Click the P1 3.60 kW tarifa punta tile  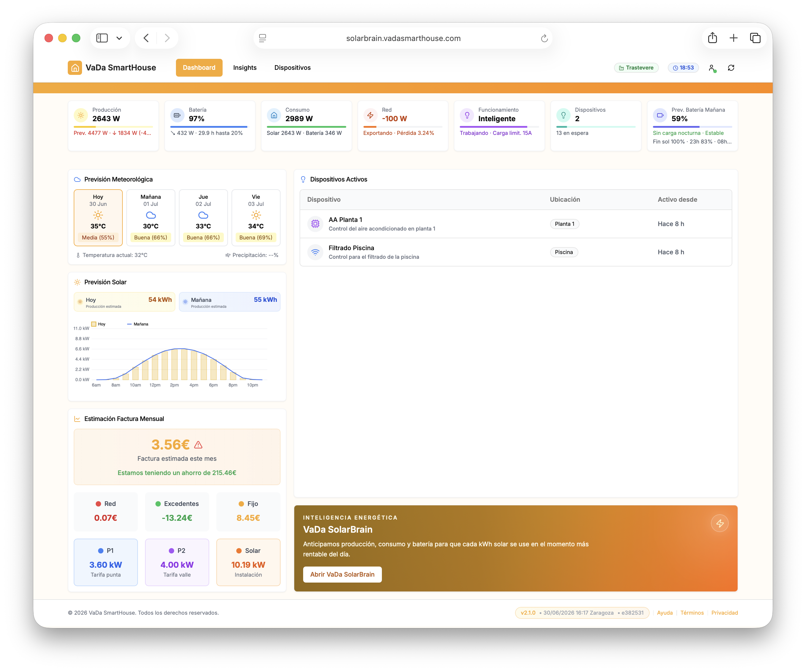coord(106,562)
